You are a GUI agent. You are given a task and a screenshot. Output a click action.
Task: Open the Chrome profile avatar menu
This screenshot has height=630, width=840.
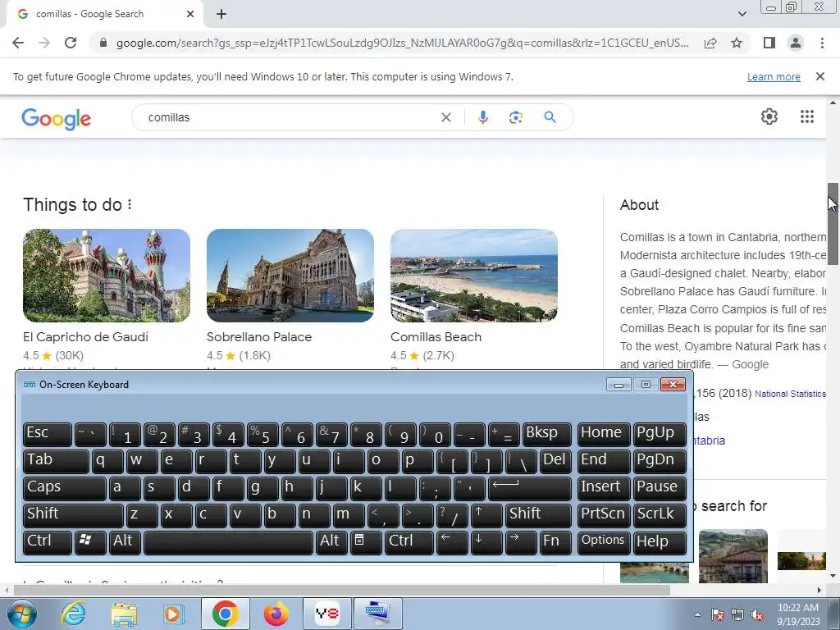point(796,43)
